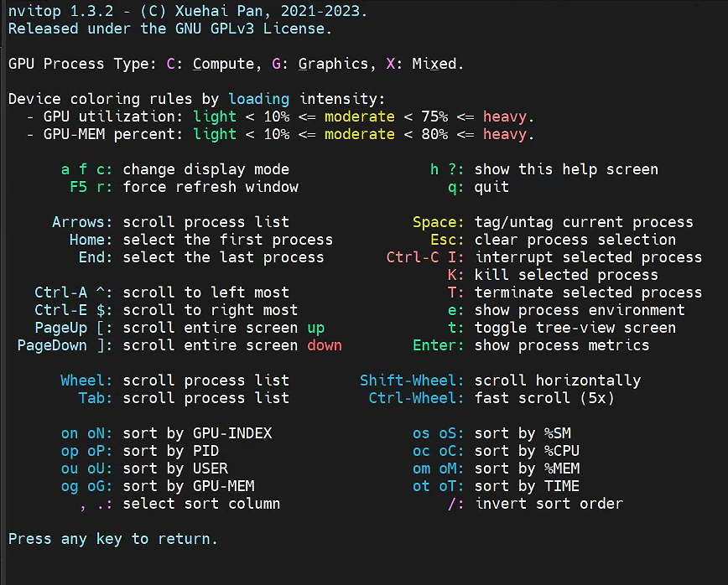This screenshot has height=585, width=728.
Task: Click the "Home:" key label
Action: coord(91,240)
